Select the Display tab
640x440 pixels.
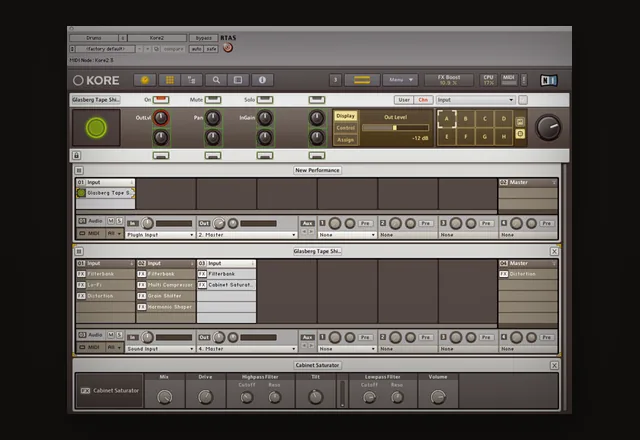tap(345, 116)
